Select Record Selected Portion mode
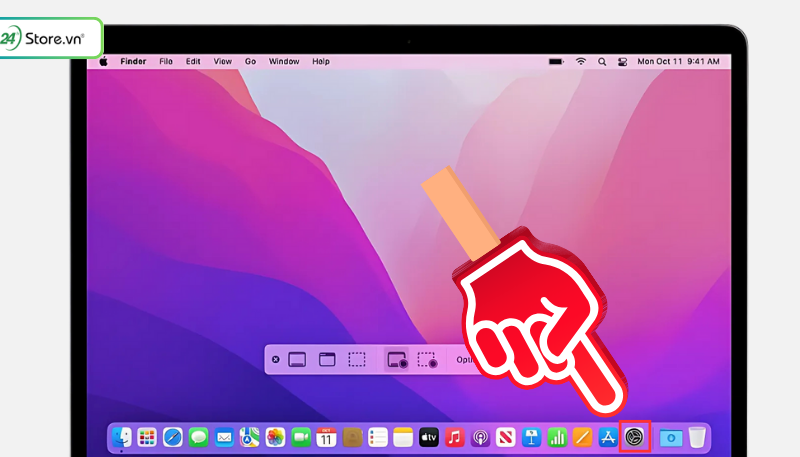Image resolution: width=800 pixels, height=457 pixels. tap(427, 360)
